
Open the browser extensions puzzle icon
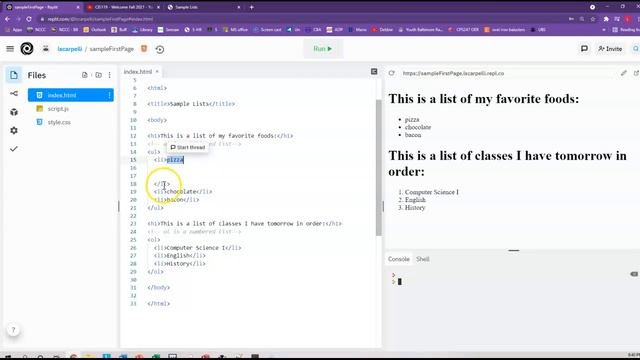coord(606,19)
